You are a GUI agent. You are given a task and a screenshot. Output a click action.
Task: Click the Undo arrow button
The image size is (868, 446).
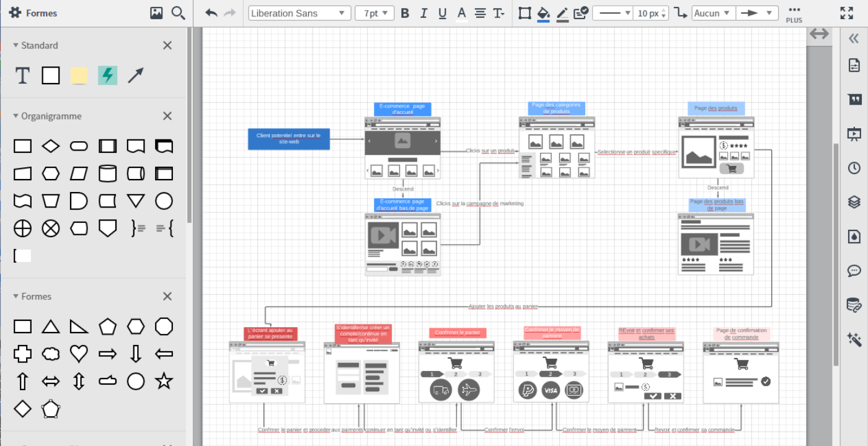pyautogui.click(x=211, y=12)
